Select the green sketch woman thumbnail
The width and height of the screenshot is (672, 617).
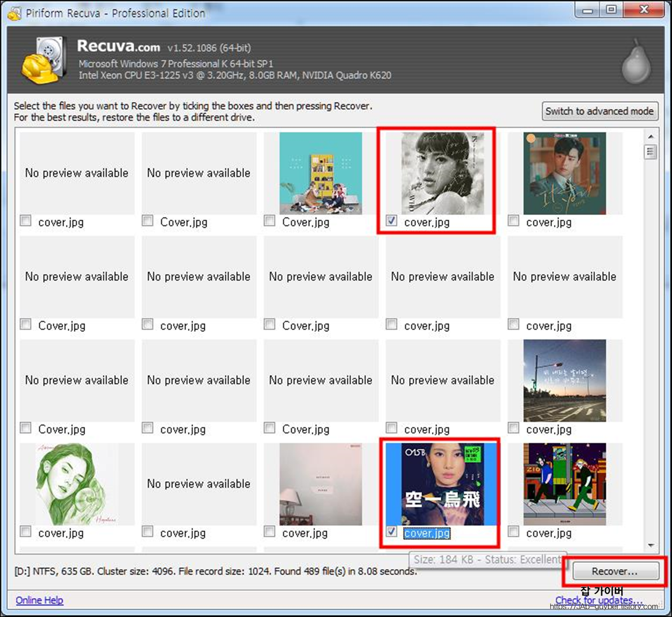click(x=77, y=484)
